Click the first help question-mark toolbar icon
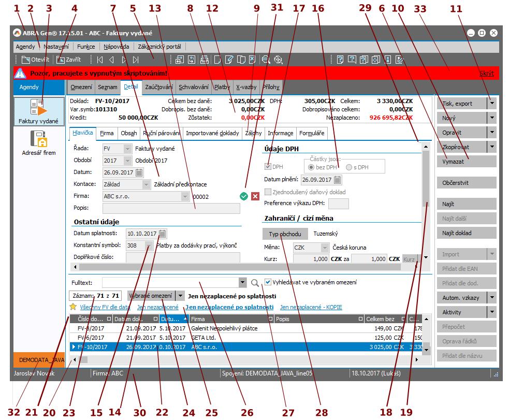 340,60
